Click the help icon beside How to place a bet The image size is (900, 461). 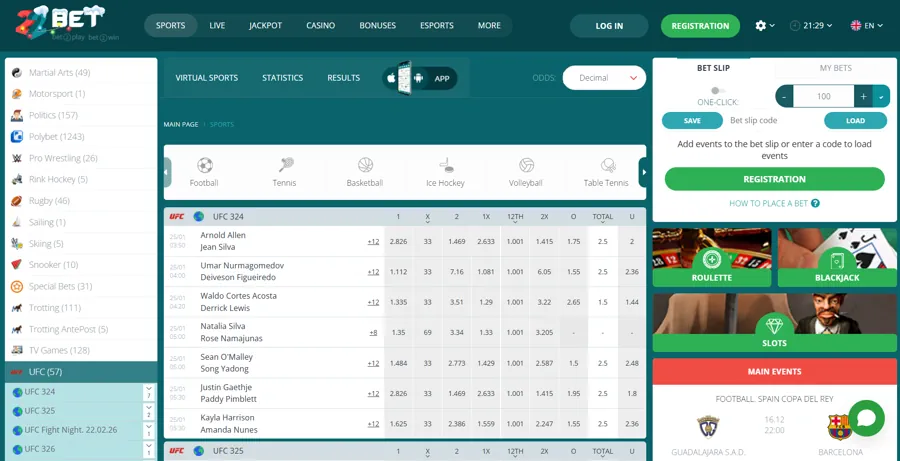[815, 203]
